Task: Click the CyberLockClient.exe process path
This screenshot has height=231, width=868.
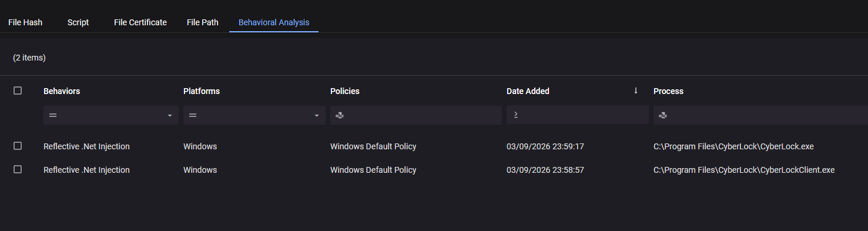Action: 744,170
